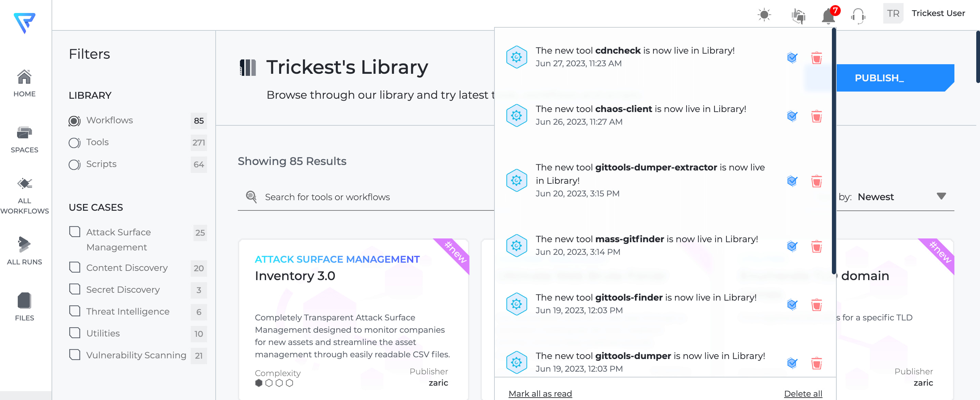Check the Vulnerability Scanning filter

click(x=75, y=355)
